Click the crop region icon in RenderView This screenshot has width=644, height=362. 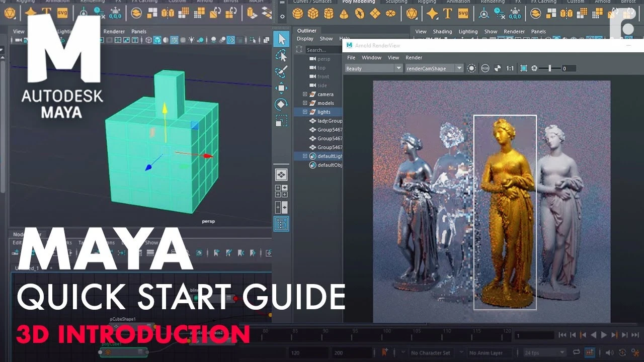[x=524, y=68]
